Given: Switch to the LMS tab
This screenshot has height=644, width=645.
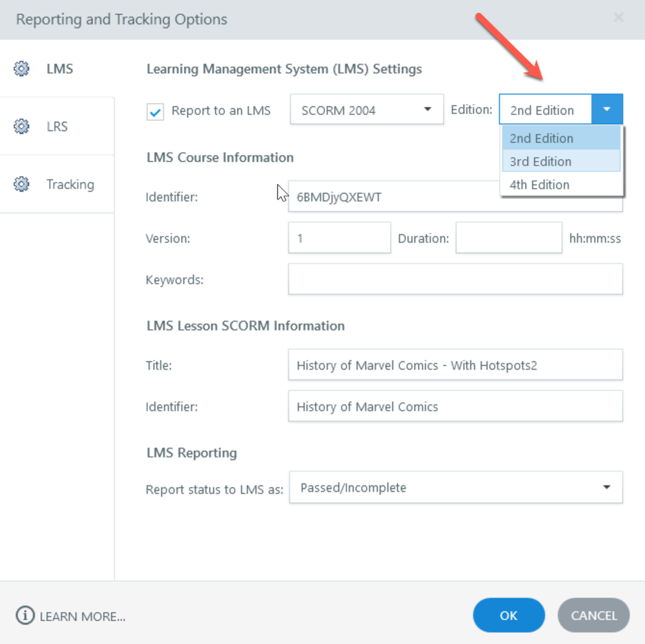Looking at the screenshot, I should point(57,68).
